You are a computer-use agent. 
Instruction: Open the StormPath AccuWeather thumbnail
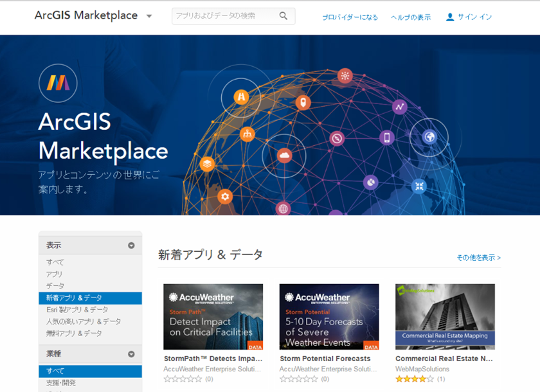click(213, 317)
